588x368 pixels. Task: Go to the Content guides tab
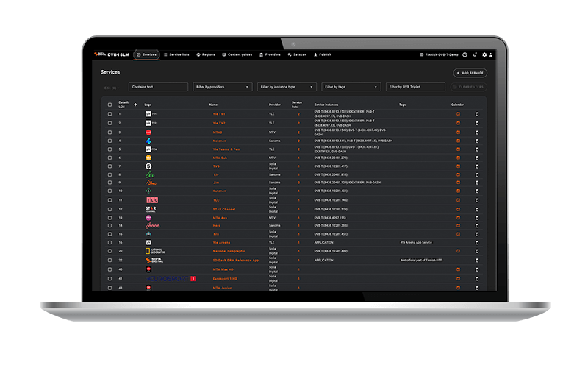tap(237, 54)
